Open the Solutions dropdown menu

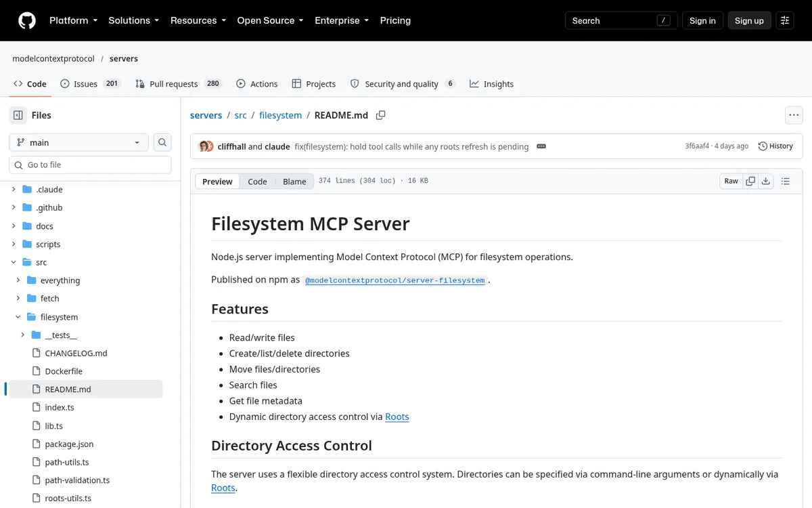pos(133,20)
